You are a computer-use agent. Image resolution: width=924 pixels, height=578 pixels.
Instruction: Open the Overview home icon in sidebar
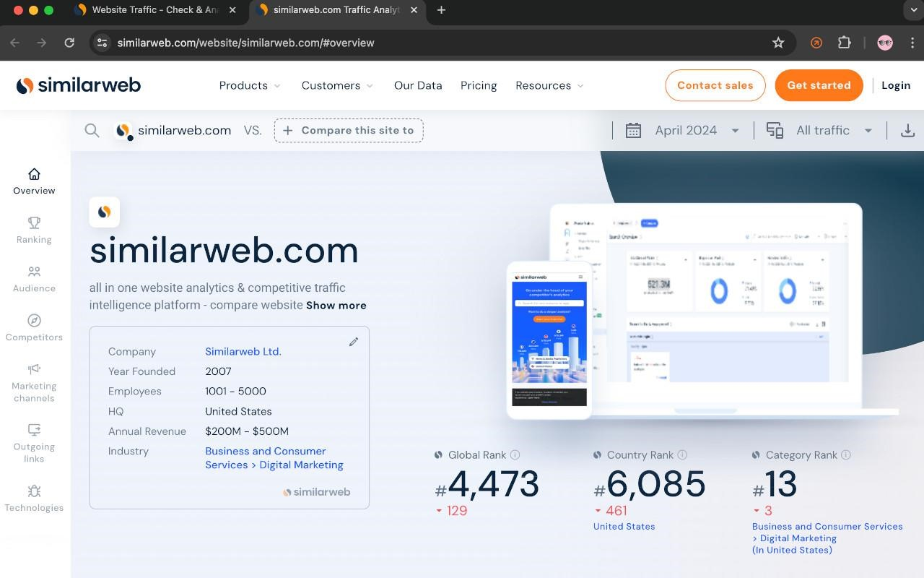pos(34,174)
